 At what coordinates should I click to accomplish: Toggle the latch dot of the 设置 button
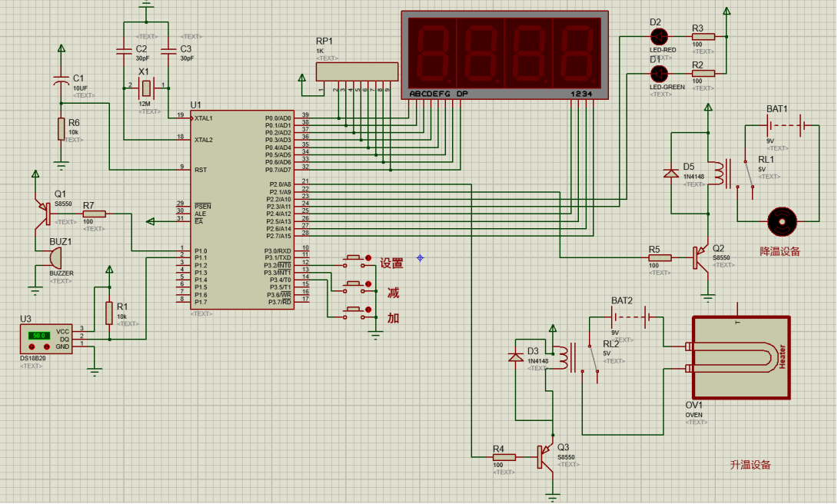click(x=368, y=258)
